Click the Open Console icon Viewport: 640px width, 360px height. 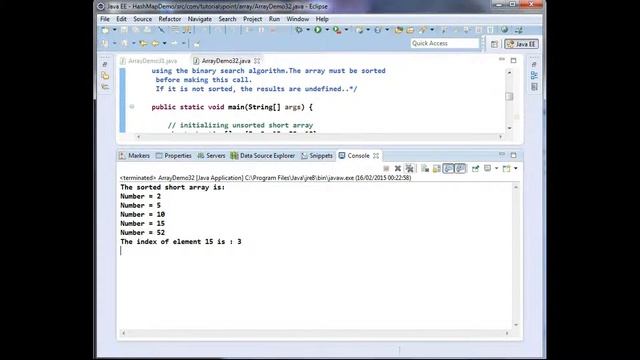(x=507, y=168)
